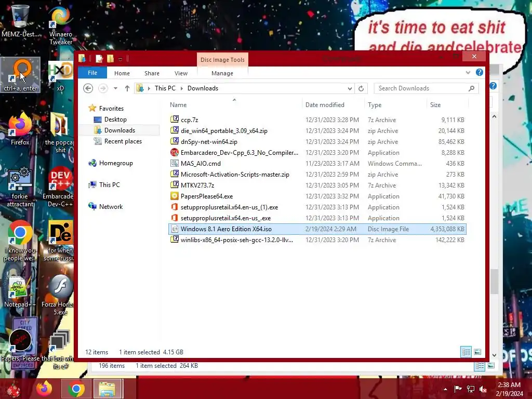This screenshot has height=399, width=532.
Task: Open Winaero Tweaker desktop shortcut
Action: (x=60, y=25)
